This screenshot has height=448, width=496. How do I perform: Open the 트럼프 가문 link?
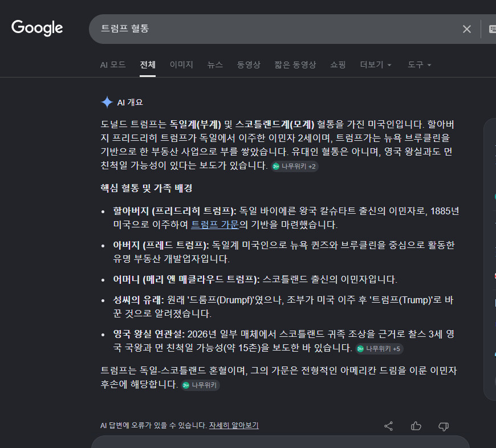click(x=215, y=225)
